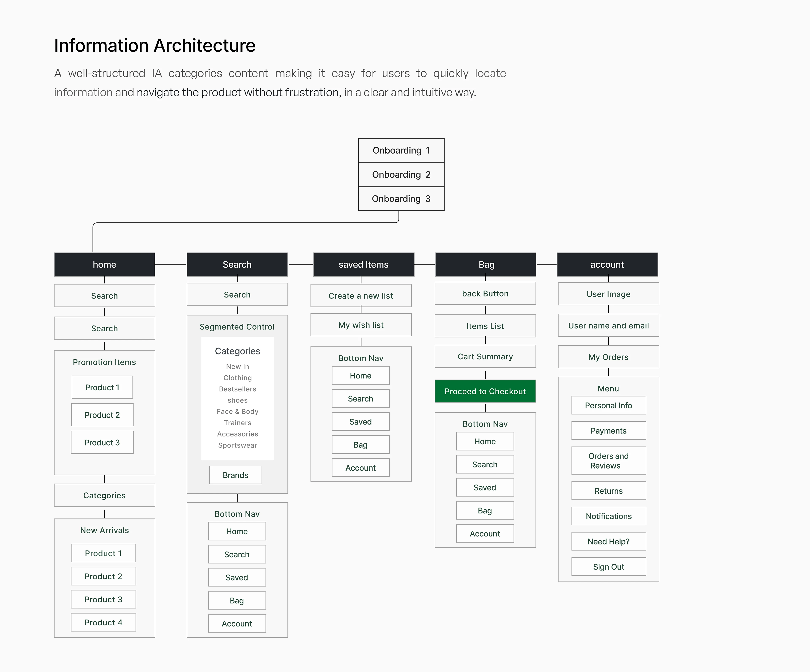This screenshot has width=810, height=672.
Task: Click the Categories heading inside Segmented Control
Action: pos(238,351)
